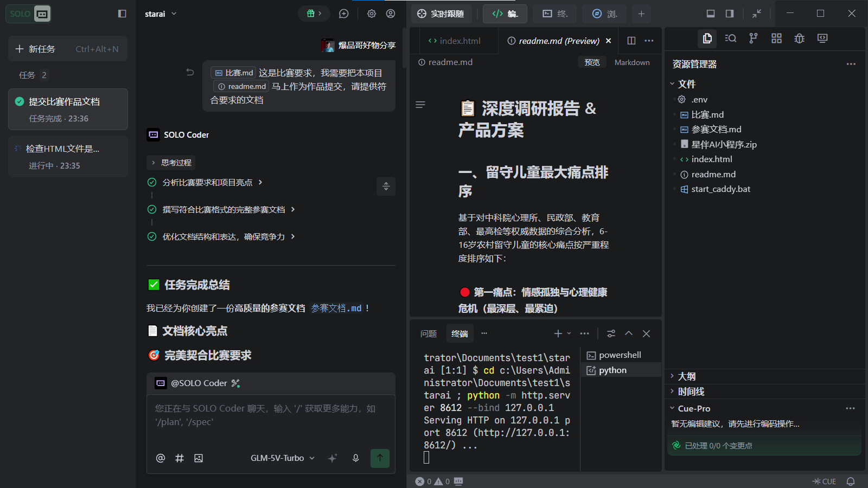
Task: Open the debug bug icon
Action: point(799,38)
